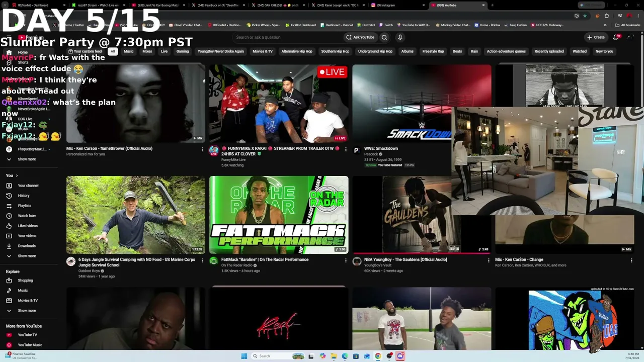Start voice search with the microphone icon
Viewport: 644px width, 362px height.
coord(400,37)
